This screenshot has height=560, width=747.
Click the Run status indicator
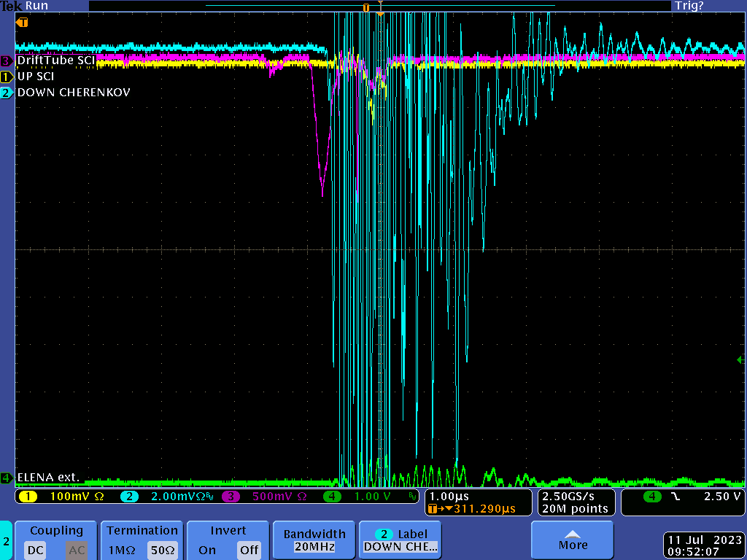[x=37, y=6]
